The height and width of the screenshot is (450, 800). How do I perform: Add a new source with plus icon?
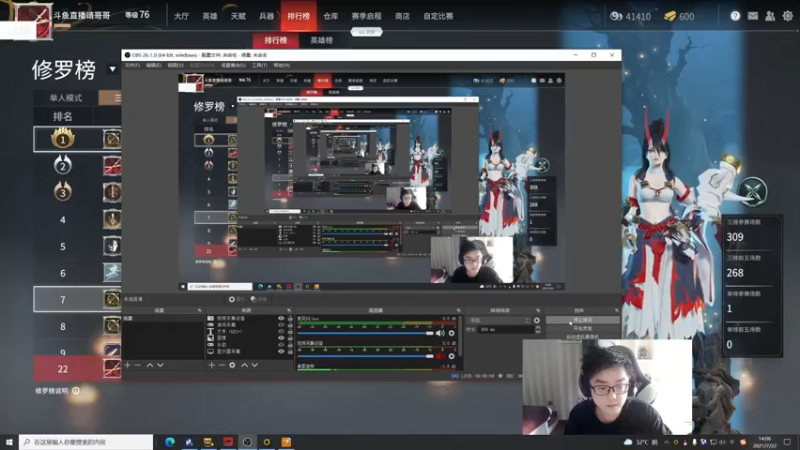(x=211, y=365)
